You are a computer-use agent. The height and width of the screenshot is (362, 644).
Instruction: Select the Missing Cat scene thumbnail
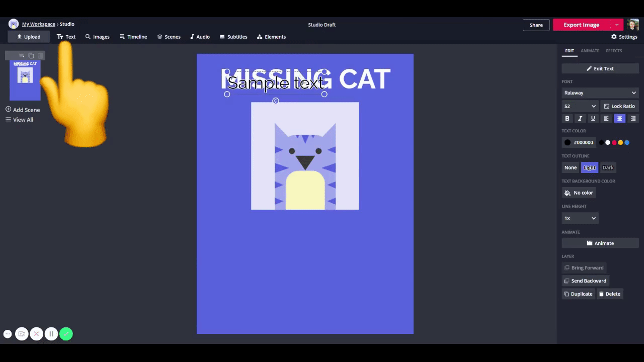[25, 80]
